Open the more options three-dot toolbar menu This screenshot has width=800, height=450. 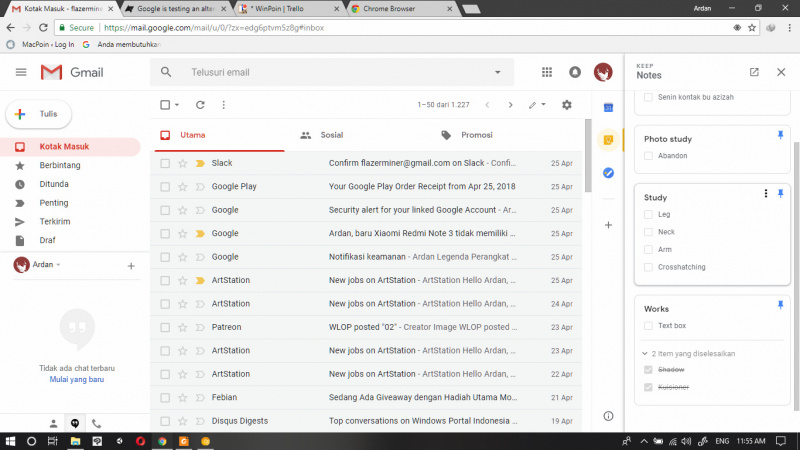(x=223, y=105)
